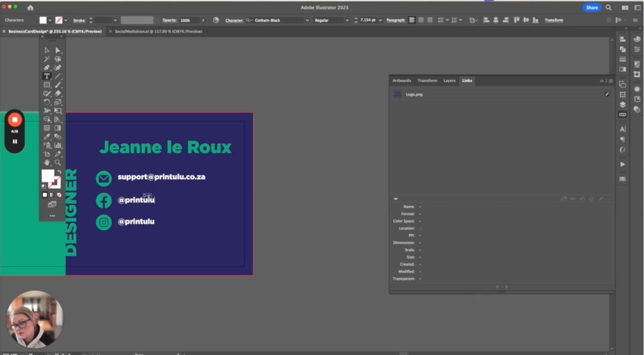Open fill color dropdown arrow
The width and height of the screenshot is (644, 355).
coord(50,20)
